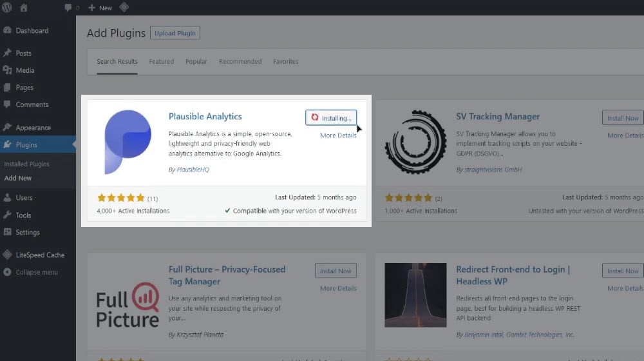Click the Tools wrench icon
This screenshot has width=644, height=361.
(x=7, y=215)
